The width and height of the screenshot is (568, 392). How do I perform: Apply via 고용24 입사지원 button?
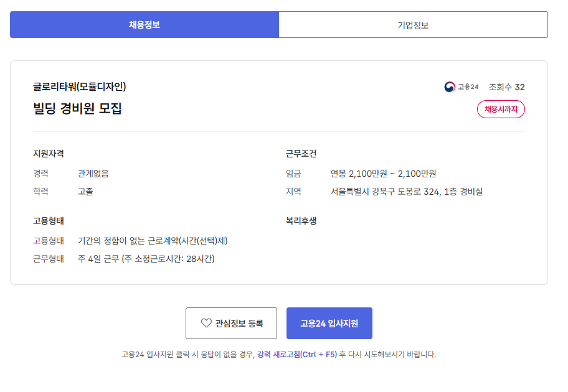329,323
